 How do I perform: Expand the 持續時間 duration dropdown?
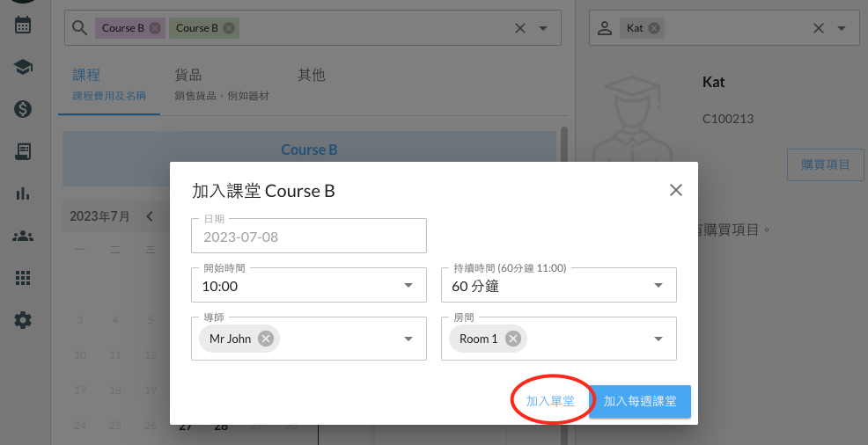(x=658, y=286)
